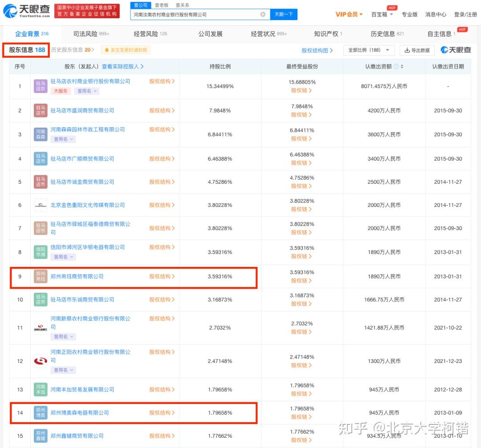This screenshot has width=481, height=448.
Task: Open 登录/注册 in the header
Action: pos(465,14)
